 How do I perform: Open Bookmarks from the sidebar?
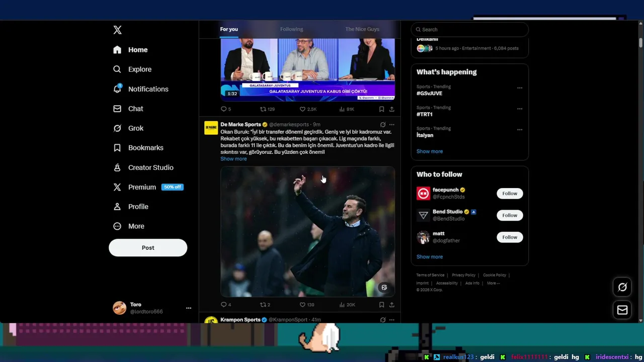(138, 148)
